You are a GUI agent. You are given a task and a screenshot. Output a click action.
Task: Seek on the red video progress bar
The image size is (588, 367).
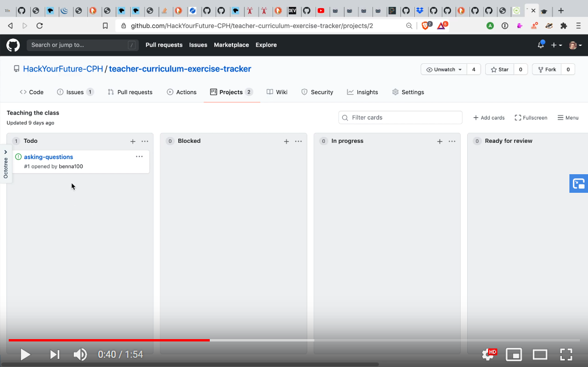109,340
